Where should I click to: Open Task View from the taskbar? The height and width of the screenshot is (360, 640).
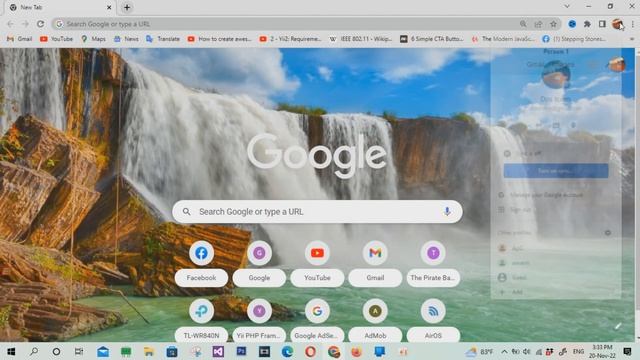[79, 351]
